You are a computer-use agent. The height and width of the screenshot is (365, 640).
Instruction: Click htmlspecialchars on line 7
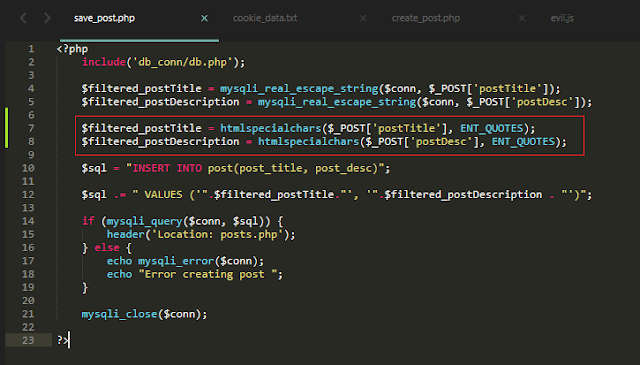(x=271, y=128)
